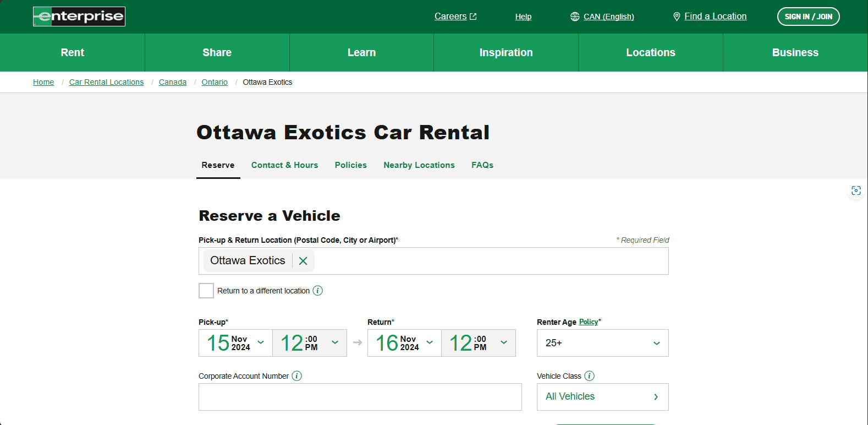Expand the Renter Age 25+ dropdown

[x=603, y=343]
